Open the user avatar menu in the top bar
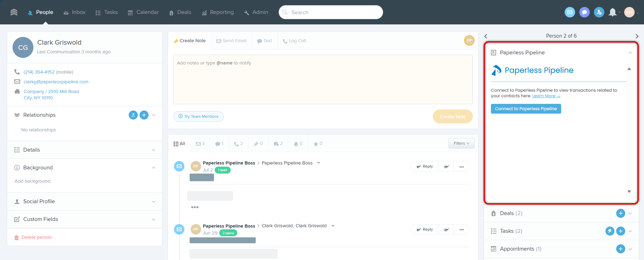The height and width of the screenshot is (260, 644). pos(629,12)
